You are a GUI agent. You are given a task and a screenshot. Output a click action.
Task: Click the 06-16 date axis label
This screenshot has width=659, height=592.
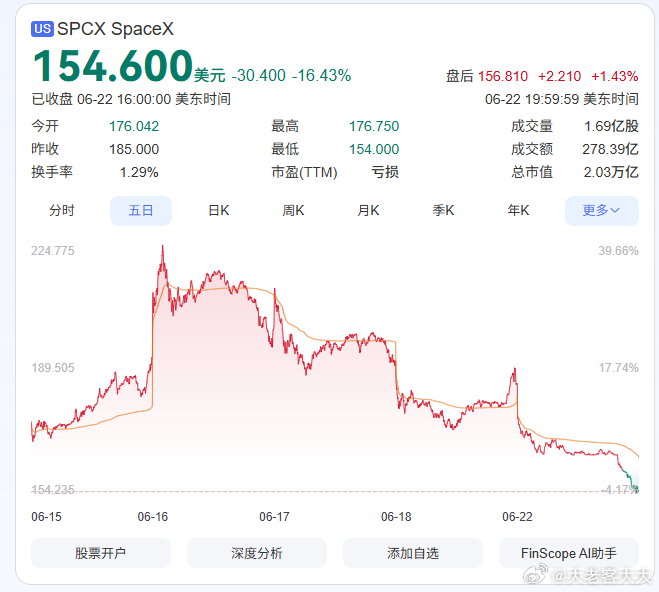153,517
